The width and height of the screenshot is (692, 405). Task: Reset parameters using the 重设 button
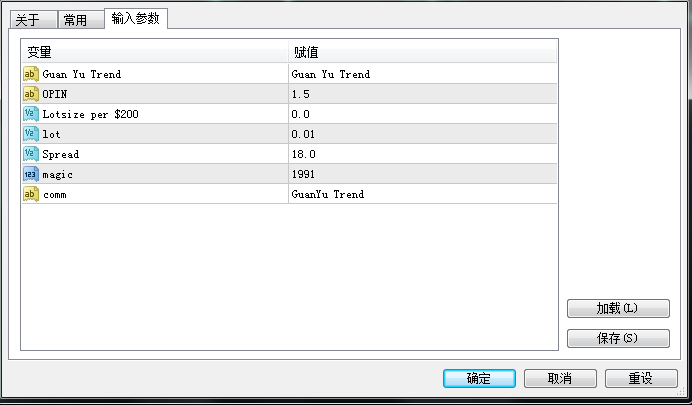640,378
